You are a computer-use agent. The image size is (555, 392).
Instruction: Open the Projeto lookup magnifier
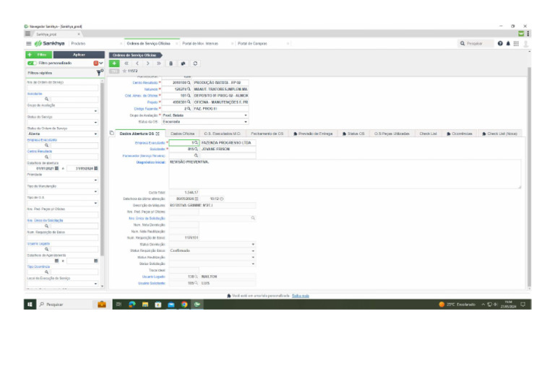(x=189, y=102)
